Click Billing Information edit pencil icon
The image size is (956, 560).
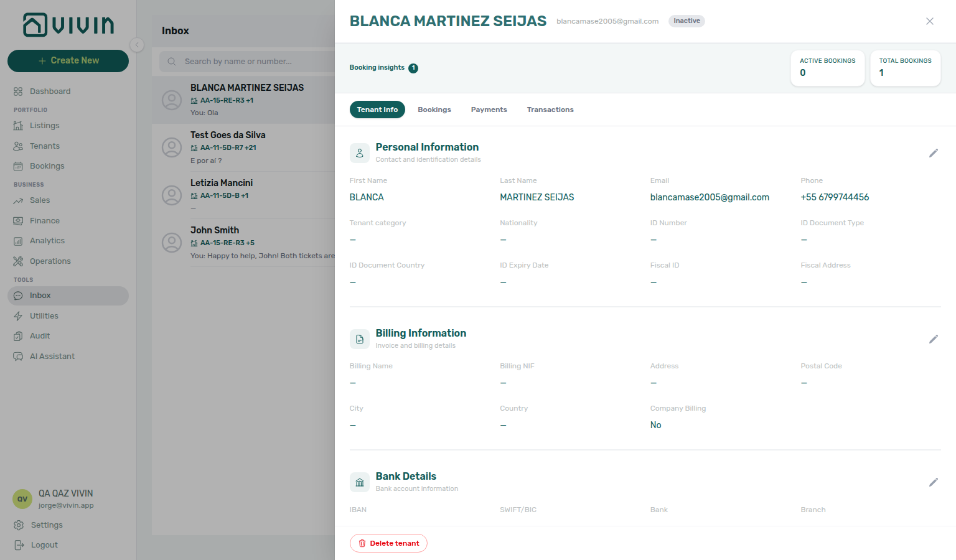tap(933, 339)
